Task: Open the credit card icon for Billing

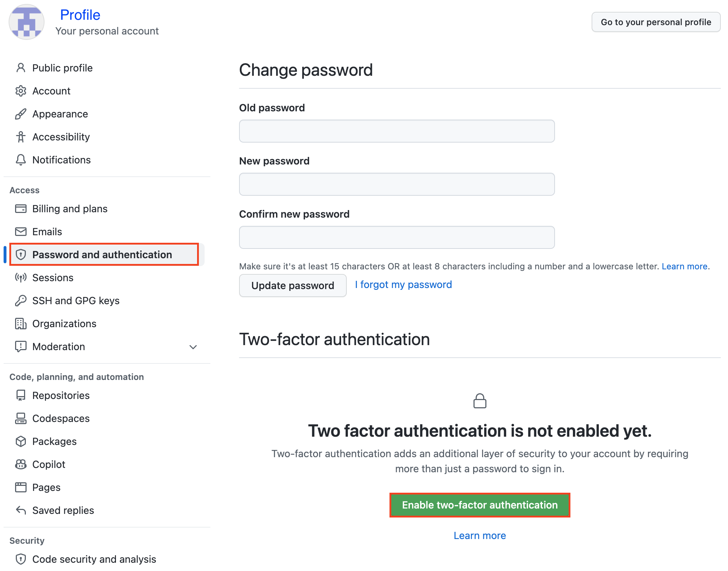Action: (21, 209)
